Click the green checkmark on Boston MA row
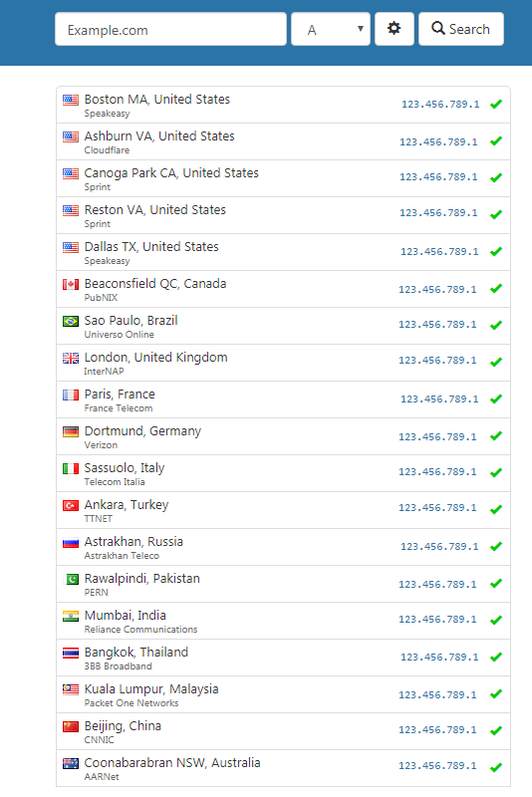 click(x=496, y=105)
